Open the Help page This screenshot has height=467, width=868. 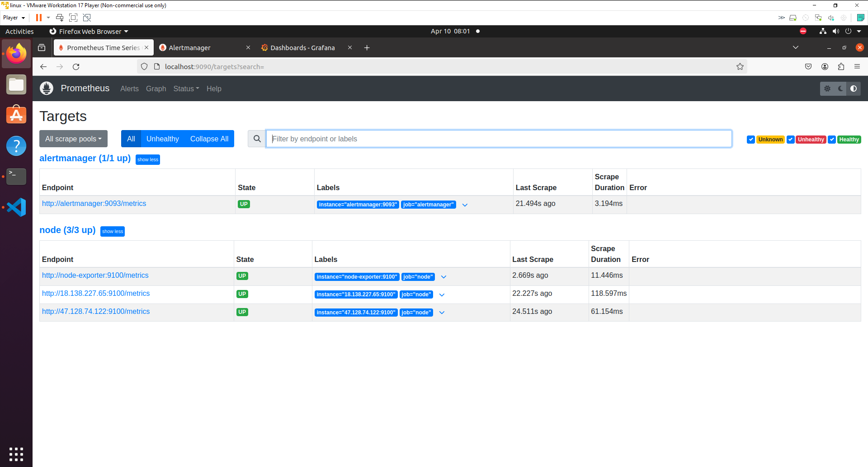coord(214,89)
